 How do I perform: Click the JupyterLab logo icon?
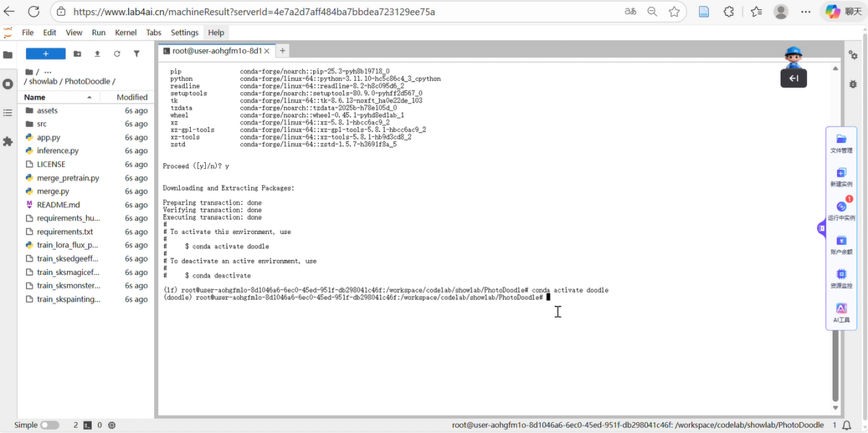pos(8,32)
